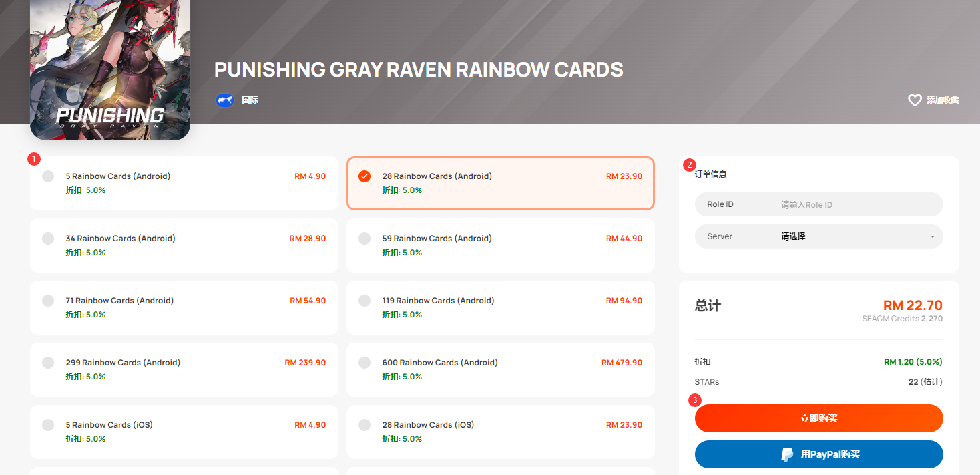Choose the 119 Rainbow Cards (Android) radio button

click(x=364, y=301)
